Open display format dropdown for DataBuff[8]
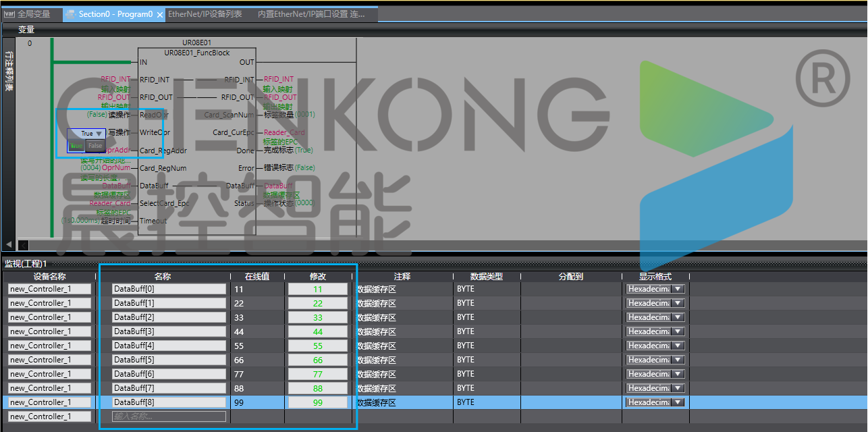 click(x=678, y=402)
